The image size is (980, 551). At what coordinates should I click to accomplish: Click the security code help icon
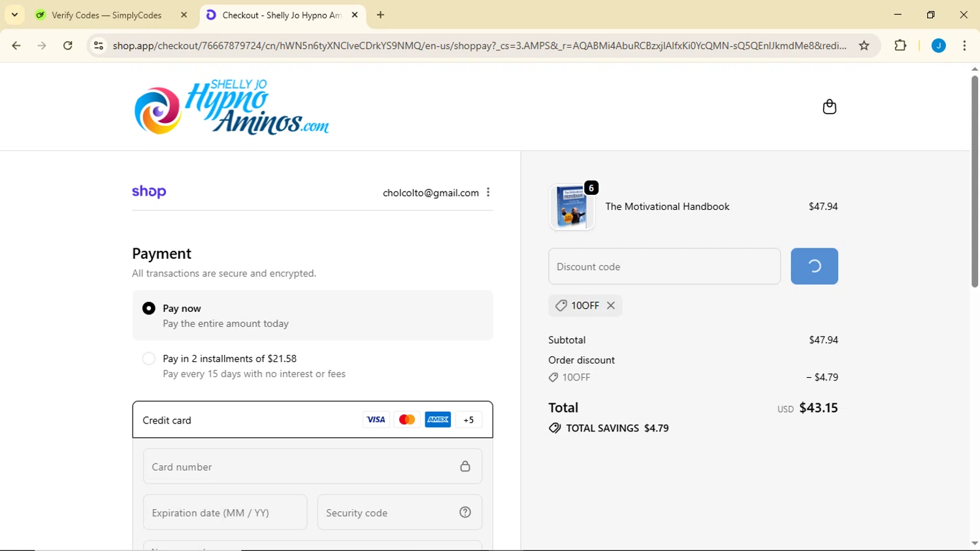click(x=465, y=512)
